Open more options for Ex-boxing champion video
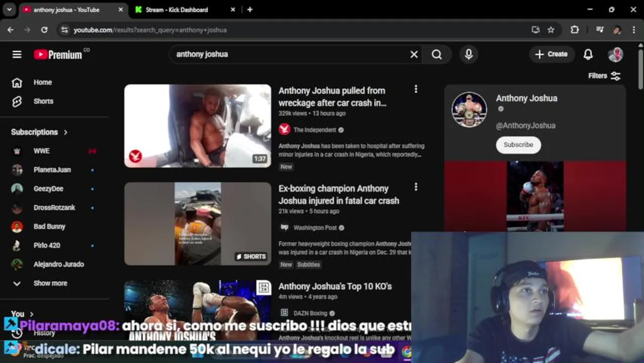Viewport: 644px width, 363px height. 416,187
